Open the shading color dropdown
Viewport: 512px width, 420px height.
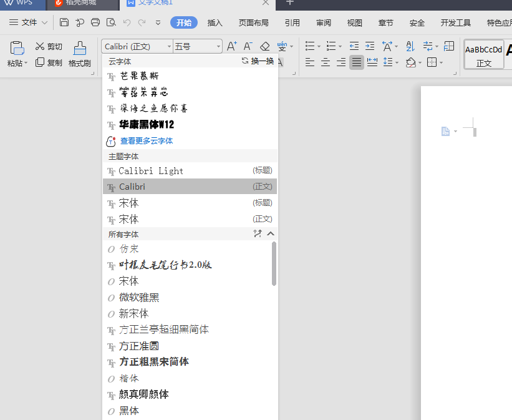tap(420, 62)
